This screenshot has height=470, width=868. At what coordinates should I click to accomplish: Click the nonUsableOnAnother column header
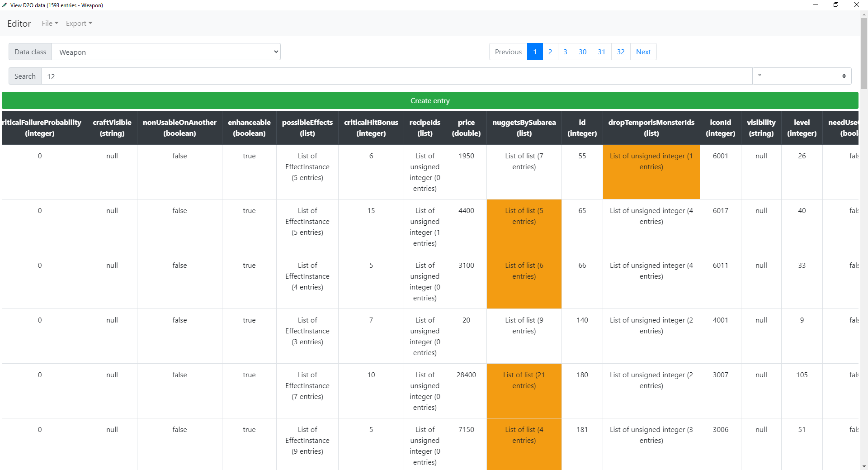(x=179, y=128)
